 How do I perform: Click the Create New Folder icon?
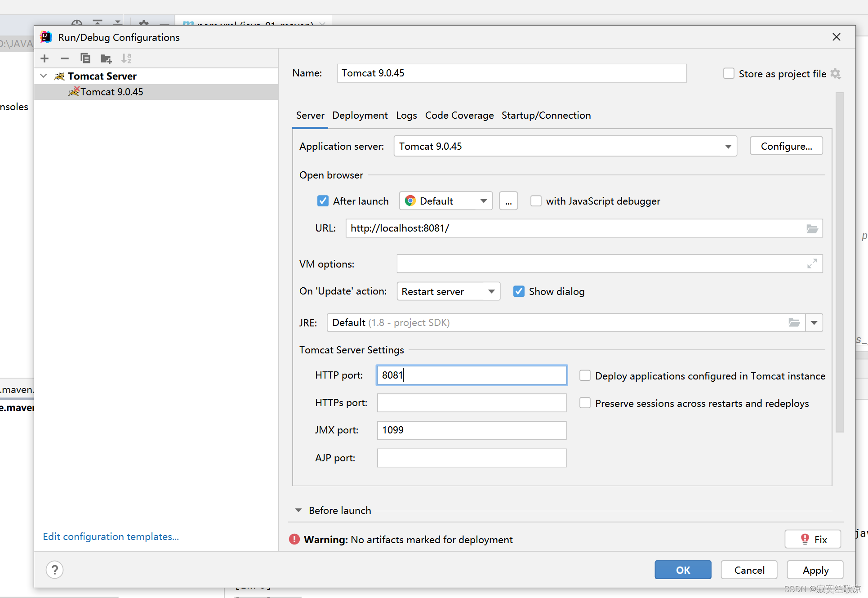106,58
